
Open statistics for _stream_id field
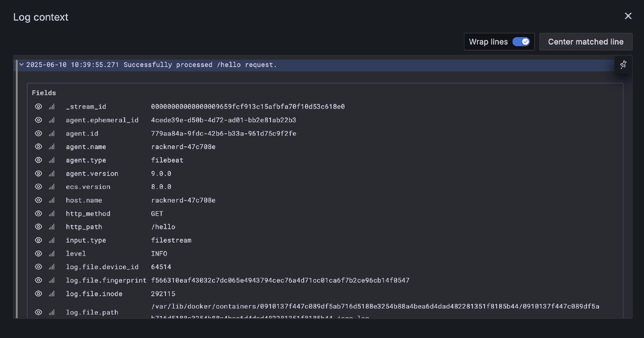point(52,107)
